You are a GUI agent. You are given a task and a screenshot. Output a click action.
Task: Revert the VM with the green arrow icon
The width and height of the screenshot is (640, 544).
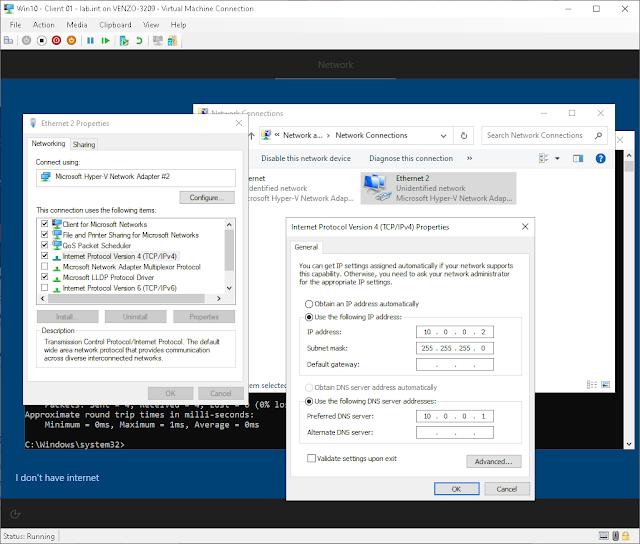[139, 40]
